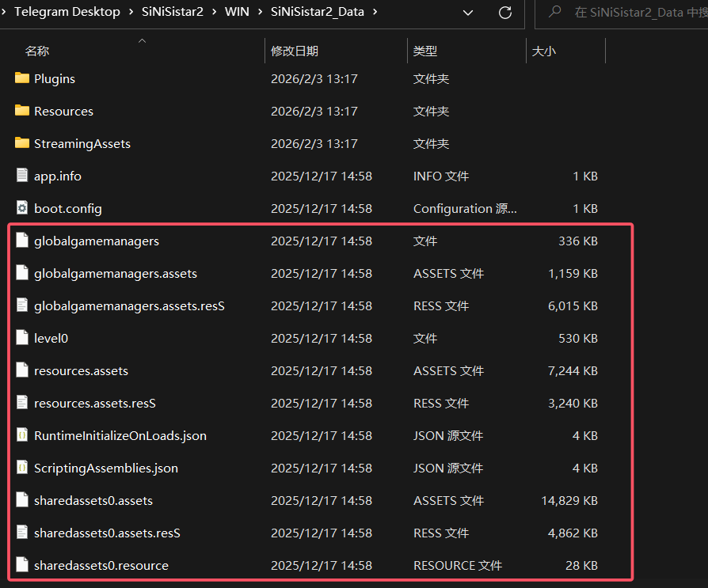Select the Resources folder icon
Screen dimensions: 708x588
pyautogui.click(x=22, y=111)
